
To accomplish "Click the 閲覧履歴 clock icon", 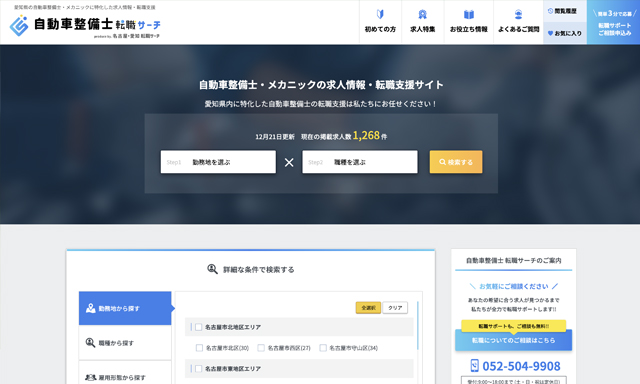I will click(550, 11).
